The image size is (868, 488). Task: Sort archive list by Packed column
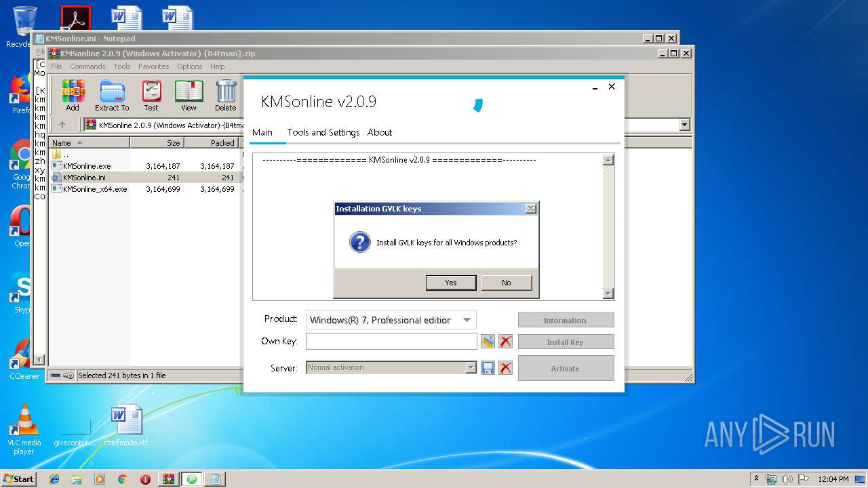[x=211, y=143]
